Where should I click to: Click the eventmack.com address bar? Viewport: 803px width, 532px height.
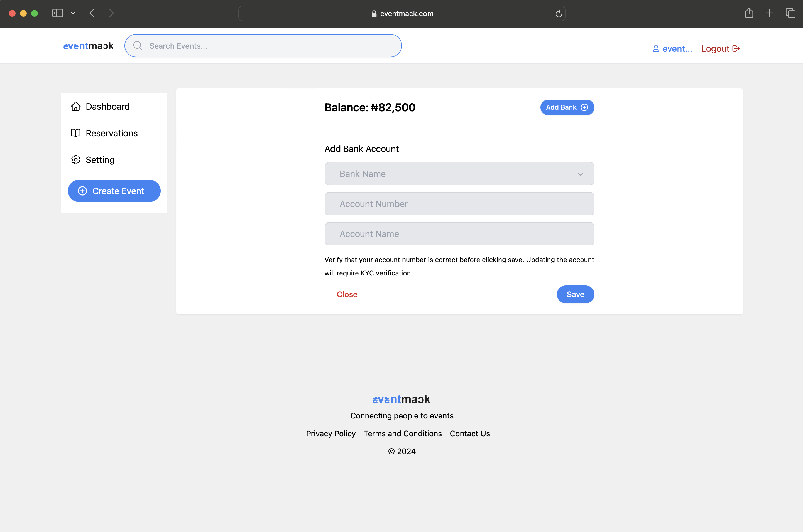tap(402, 14)
